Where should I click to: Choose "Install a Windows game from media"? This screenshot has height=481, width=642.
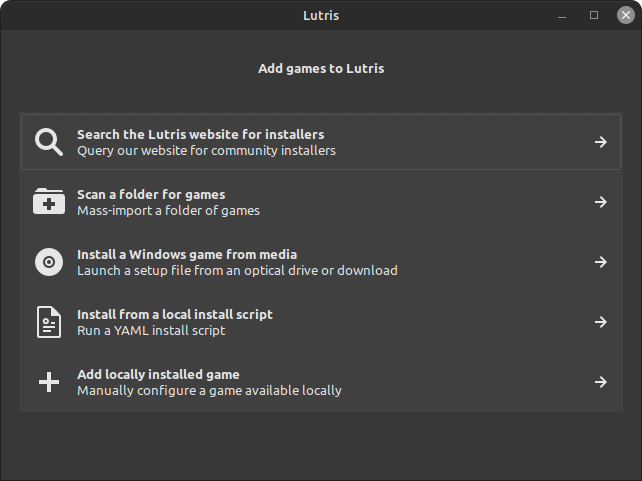tap(321, 262)
